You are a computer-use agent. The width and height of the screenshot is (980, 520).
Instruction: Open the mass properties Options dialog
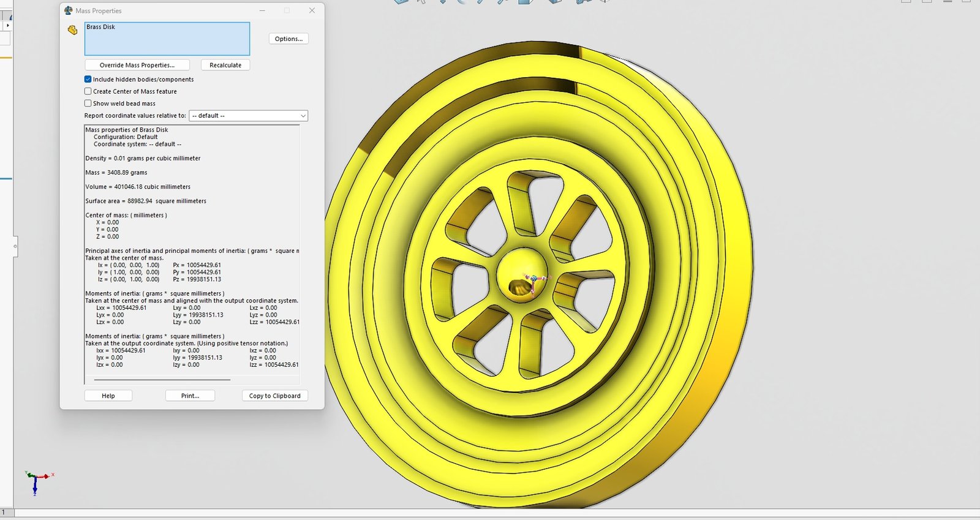pos(288,39)
